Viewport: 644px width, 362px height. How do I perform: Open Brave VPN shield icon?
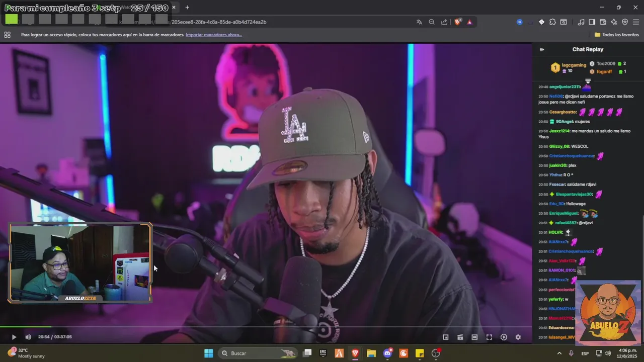click(625, 22)
